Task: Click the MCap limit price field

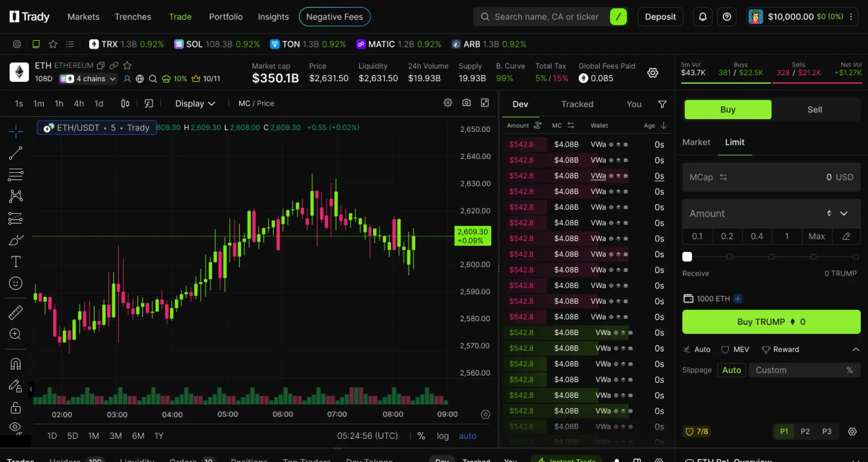Action: (x=771, y=177)
